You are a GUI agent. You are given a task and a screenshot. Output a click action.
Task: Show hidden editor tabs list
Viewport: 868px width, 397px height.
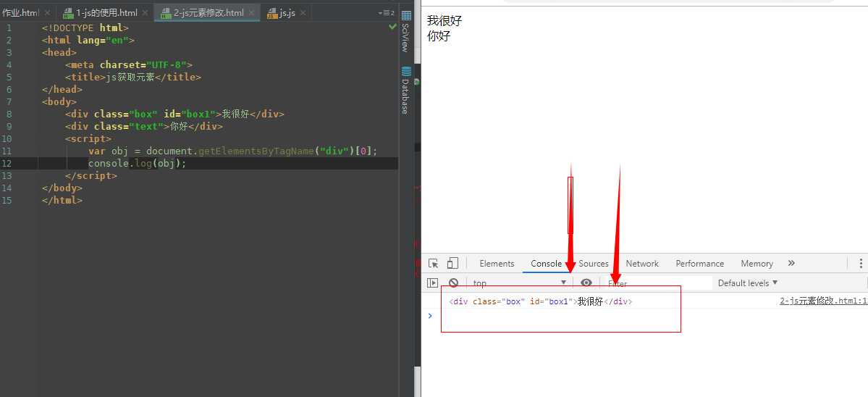(x=386, y=13)
